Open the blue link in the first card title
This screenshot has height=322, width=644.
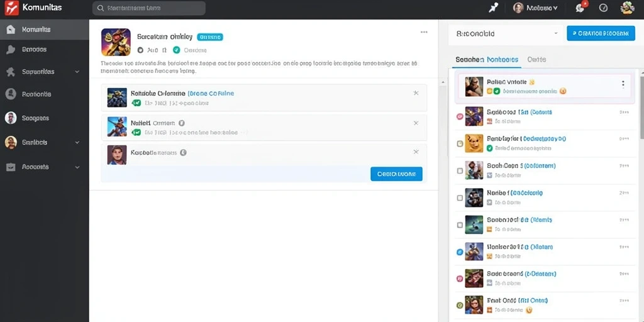[211, 94]
